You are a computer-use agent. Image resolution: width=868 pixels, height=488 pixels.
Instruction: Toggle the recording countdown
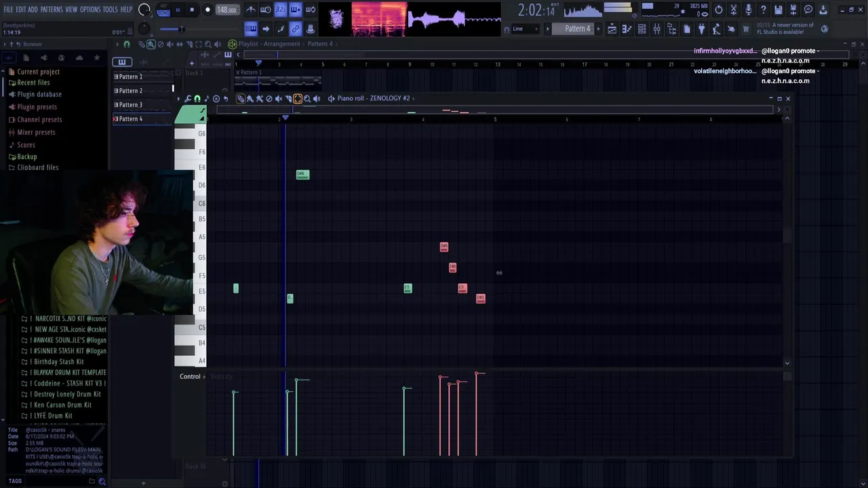(x=280, y=9)
